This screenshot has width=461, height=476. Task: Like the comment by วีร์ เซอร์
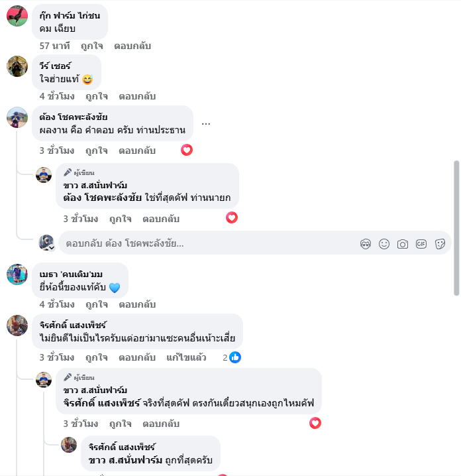coord(97,97)
